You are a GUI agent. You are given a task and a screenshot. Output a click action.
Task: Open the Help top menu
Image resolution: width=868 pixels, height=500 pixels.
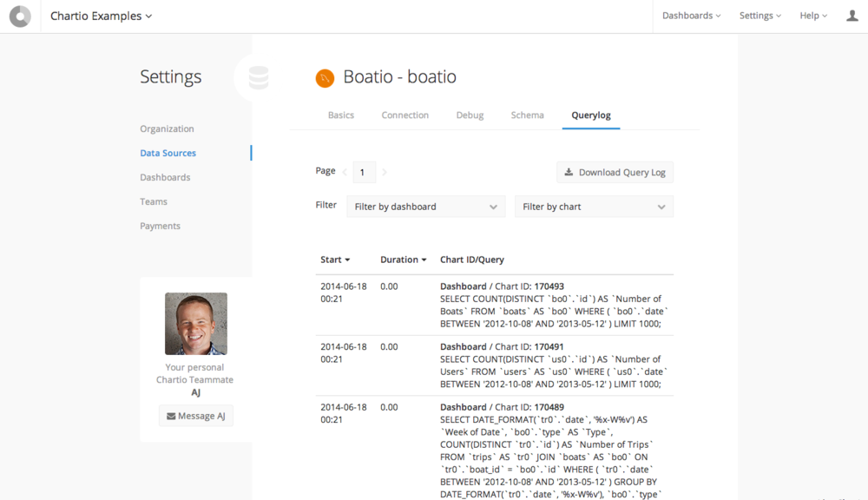[x=813, y=16]
